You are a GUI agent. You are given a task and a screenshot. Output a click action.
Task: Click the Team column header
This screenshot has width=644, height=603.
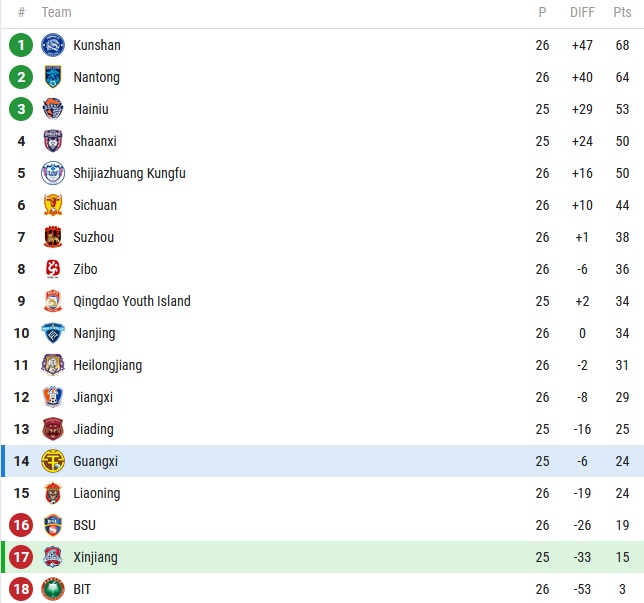[x=56, y=13]
